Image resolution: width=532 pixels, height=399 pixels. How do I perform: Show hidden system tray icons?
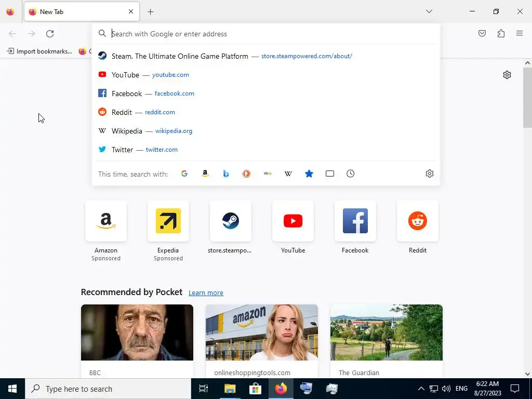(421, 389)
